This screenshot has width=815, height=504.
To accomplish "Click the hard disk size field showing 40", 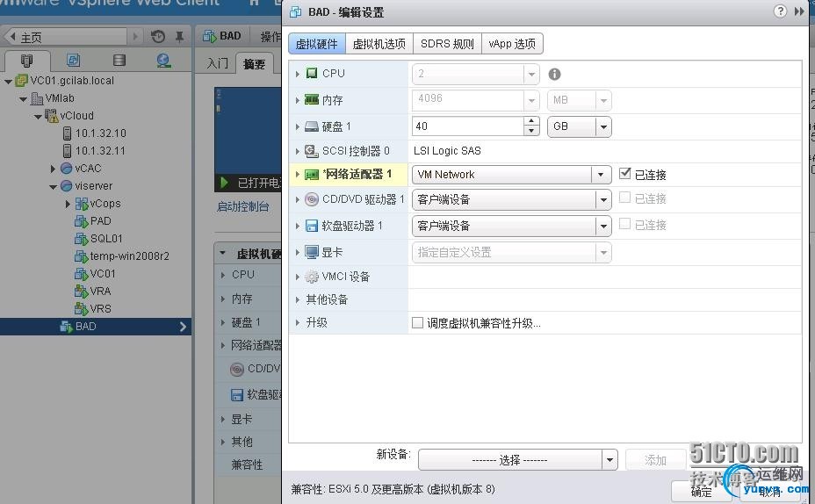I will coord(468,126).
